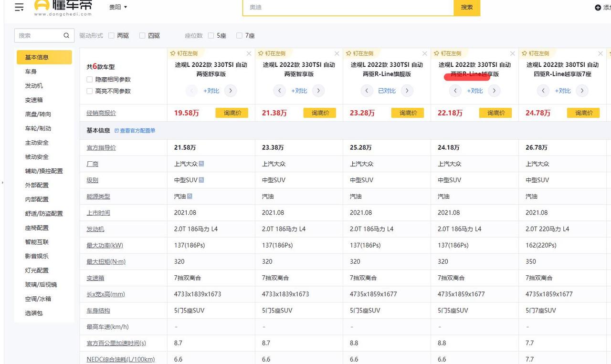611x364 pixels.
Task: Jump to 车身 section
Action: pos(31,72)
